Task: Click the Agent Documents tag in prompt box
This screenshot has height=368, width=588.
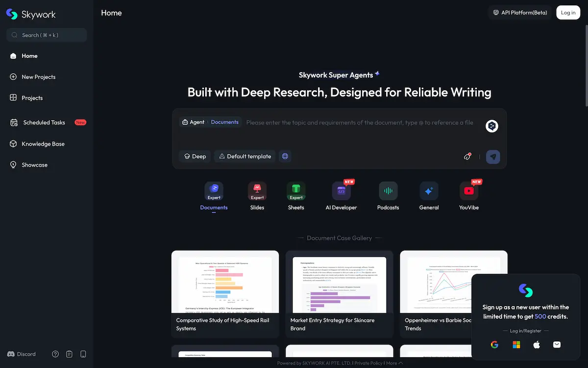Action: pyautogui.click(x=210, y=122)
